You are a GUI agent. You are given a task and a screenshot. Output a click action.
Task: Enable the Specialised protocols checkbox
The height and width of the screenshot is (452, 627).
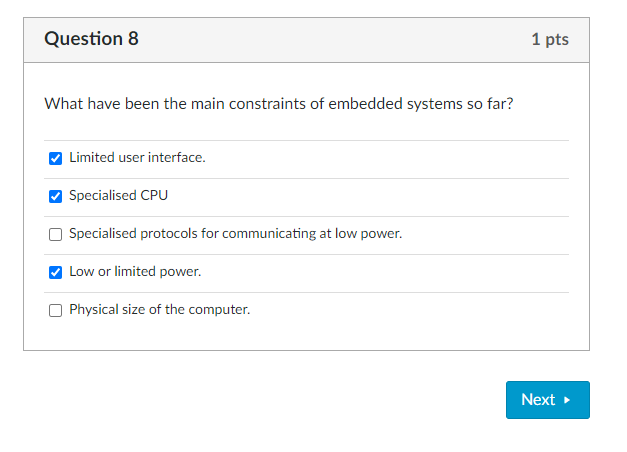click(x=55, y=234)
